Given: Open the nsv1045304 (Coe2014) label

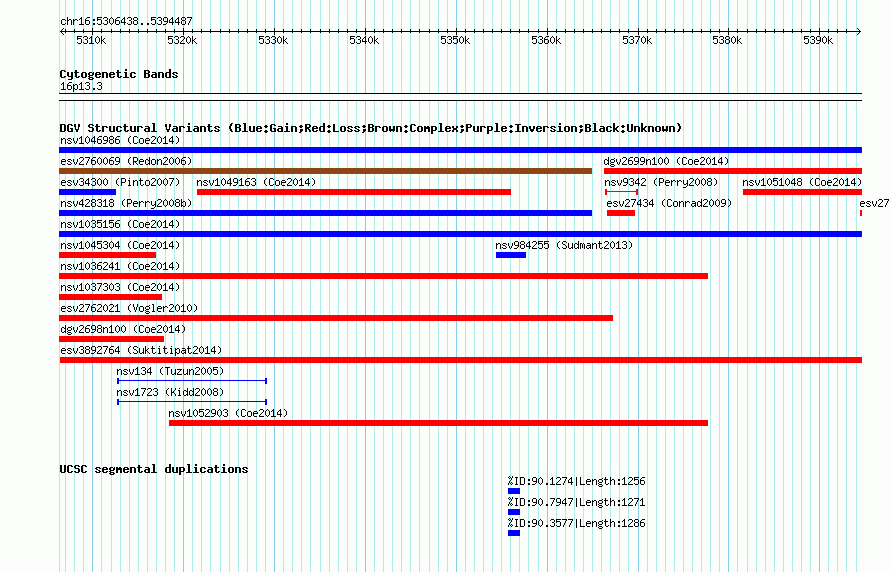Looking at the screenshot, I should tap(120, 245).
